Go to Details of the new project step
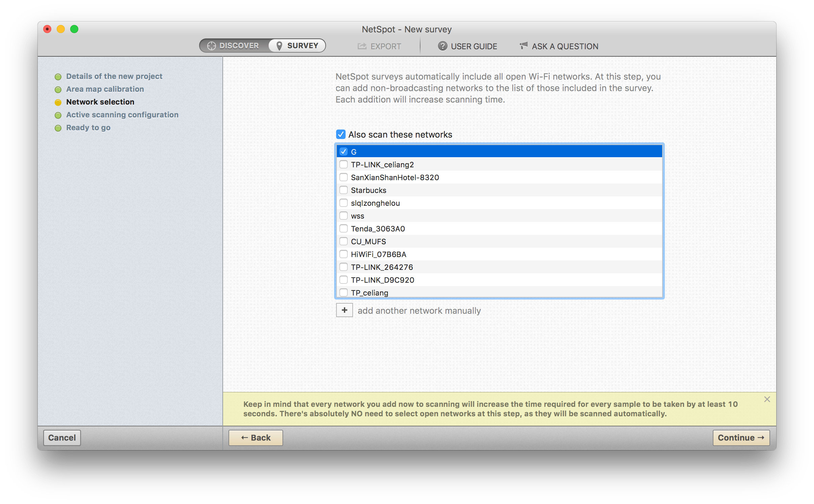The width and height of the screenshot is (814, 504). click(114, 76)
